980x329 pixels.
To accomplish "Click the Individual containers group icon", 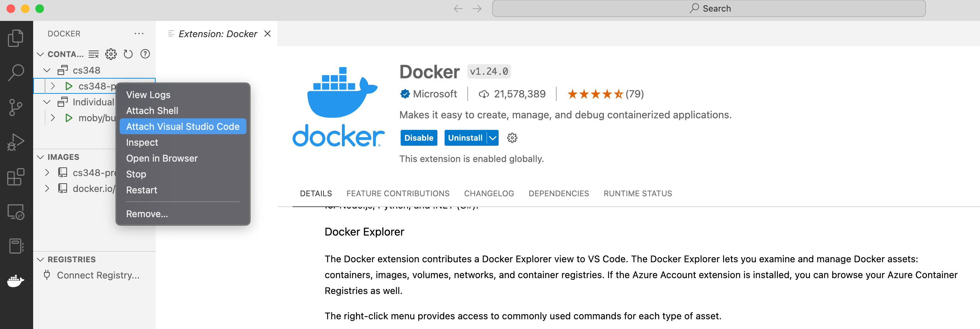I will click(x=63, y=102).
